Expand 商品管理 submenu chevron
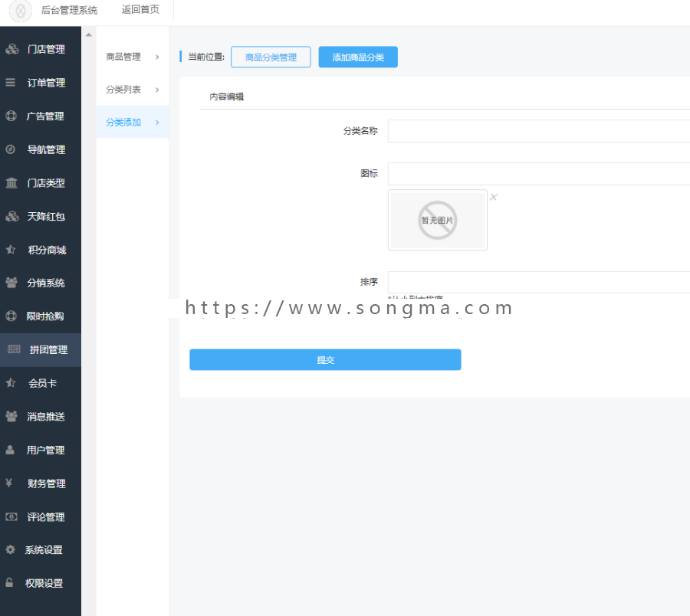This screenshot has height=616, width=690. pos(157,57)
